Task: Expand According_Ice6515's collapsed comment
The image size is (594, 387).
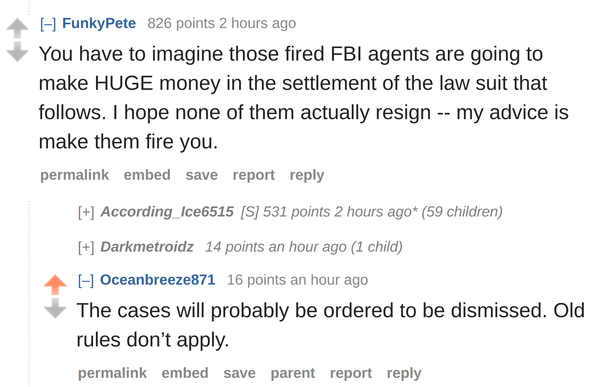Action: (86, 212)
